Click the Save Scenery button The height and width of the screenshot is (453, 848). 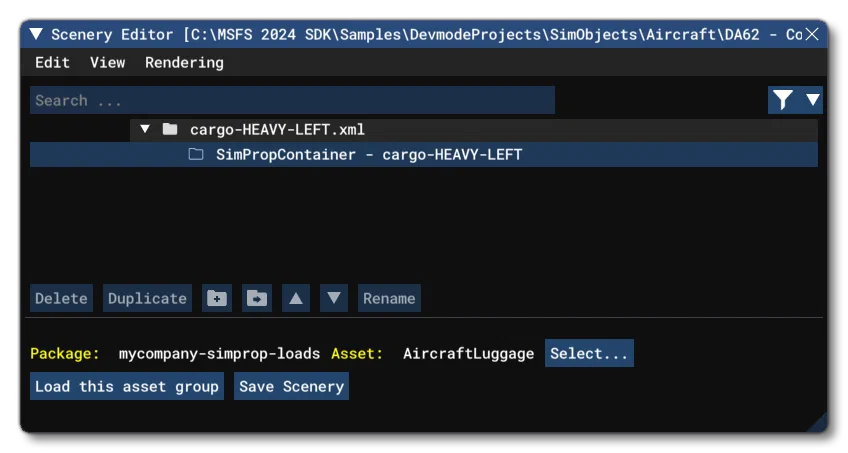point(291,387)
